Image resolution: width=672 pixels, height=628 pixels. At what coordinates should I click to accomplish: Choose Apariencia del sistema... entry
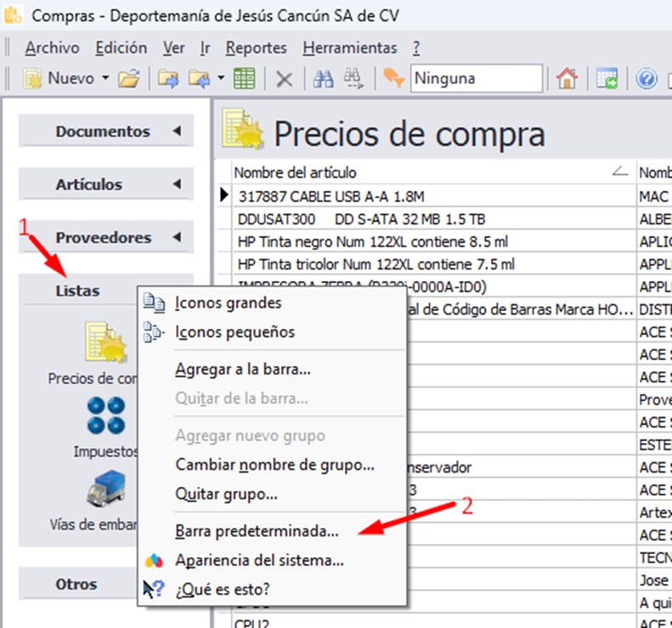point(272,561)
